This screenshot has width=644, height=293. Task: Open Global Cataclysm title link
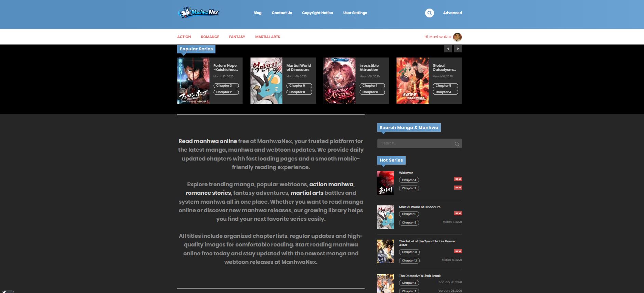[x=444, y=67]
